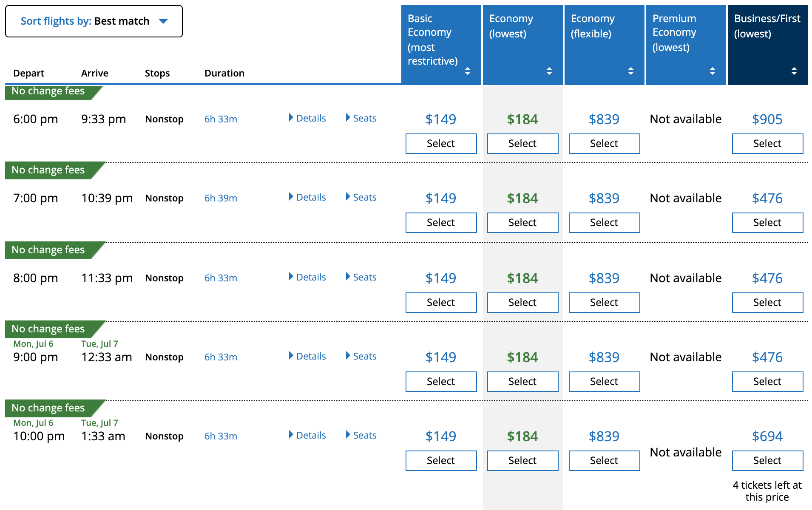Click the Premium Economy column header
This screenshot has width=812, height=510.
[x=686, y=45]
